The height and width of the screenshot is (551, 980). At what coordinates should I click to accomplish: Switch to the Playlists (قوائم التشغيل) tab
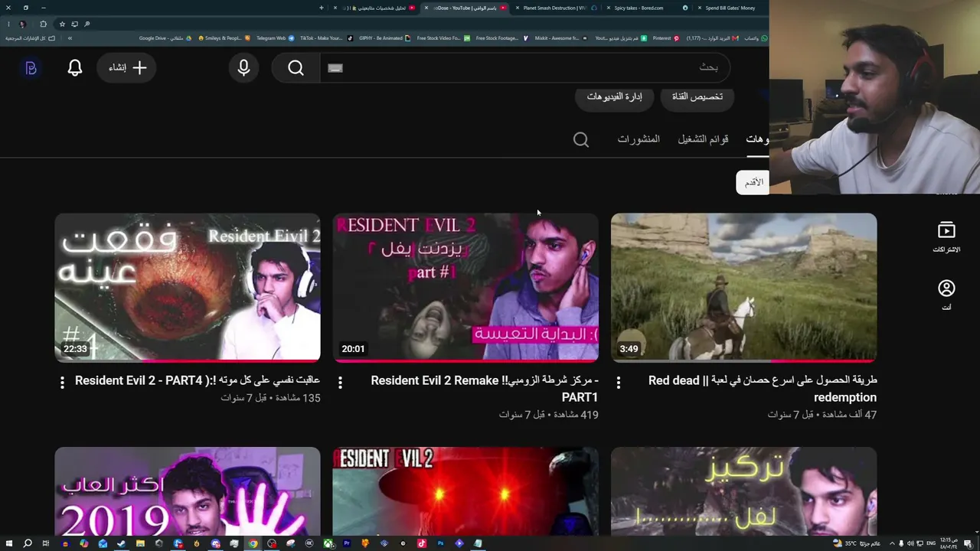(703, 139)
